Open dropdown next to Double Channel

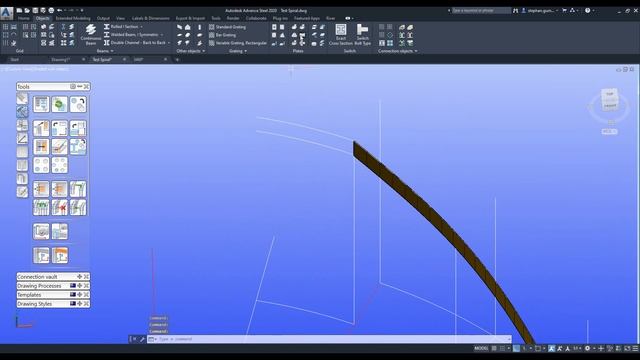coord(169,42)
